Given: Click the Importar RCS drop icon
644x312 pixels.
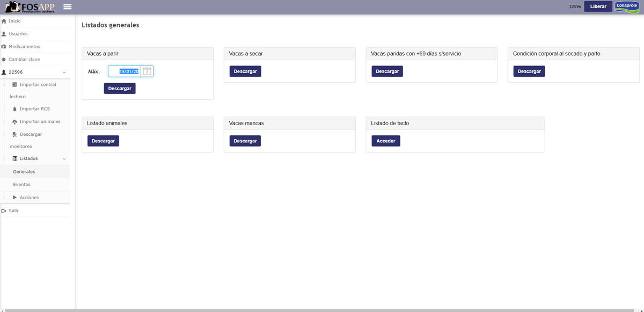Looking at the screenshot, I should tap(15, 109).
